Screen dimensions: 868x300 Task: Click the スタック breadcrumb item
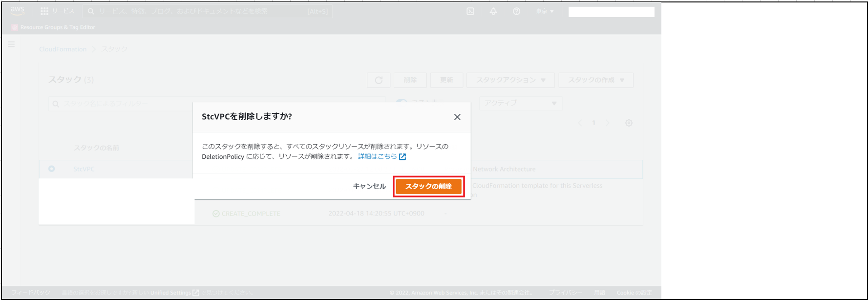coord(114,49)
